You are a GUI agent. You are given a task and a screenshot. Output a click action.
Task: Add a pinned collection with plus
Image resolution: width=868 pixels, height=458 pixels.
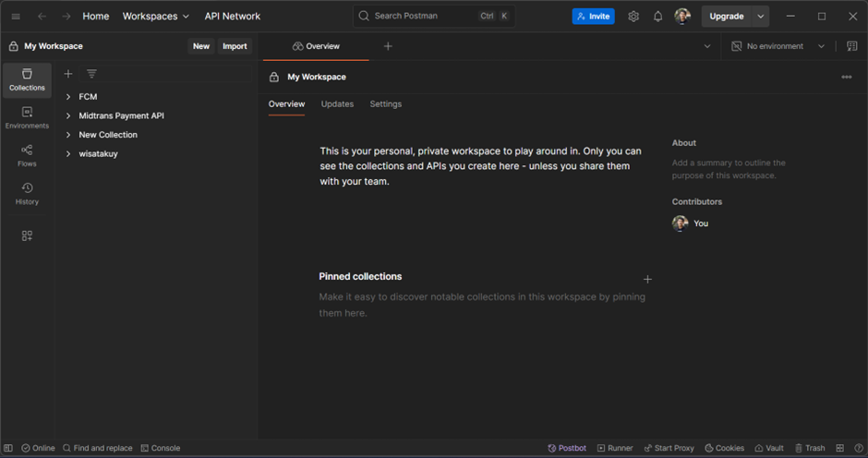tap(647, 279)
